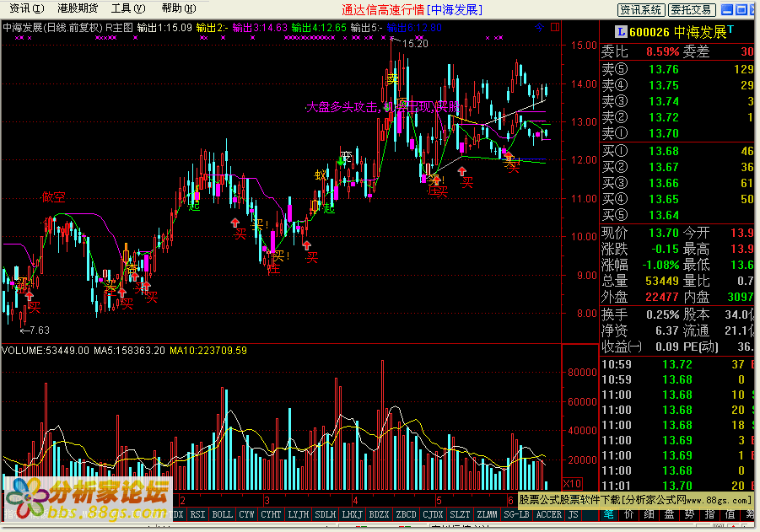Select the BDZX indicator tab

[x=379, y=514]
